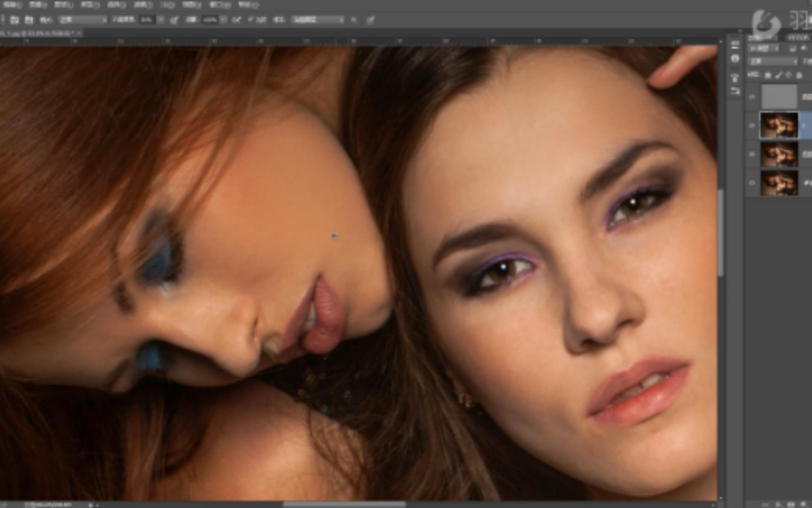
Task: Open the layer filter type dropdown in Layers panel
Action: [x=764, y=48]
